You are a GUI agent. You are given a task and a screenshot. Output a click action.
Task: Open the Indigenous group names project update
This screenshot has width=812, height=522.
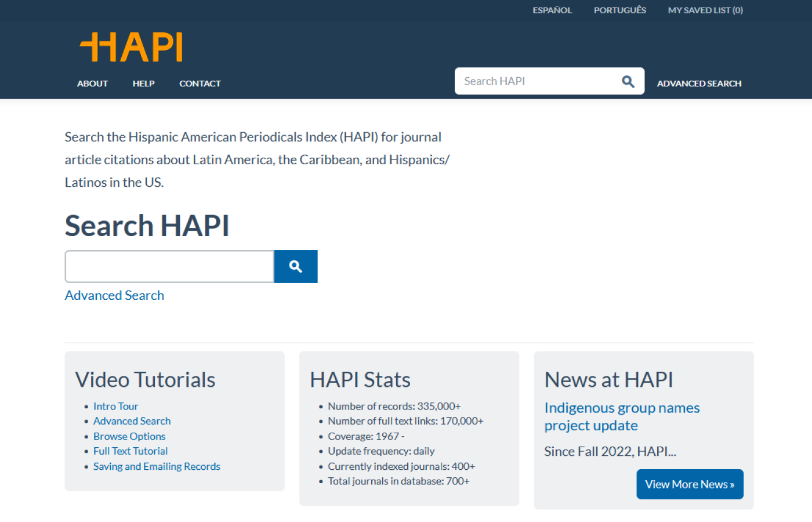[x=622, y=416]
